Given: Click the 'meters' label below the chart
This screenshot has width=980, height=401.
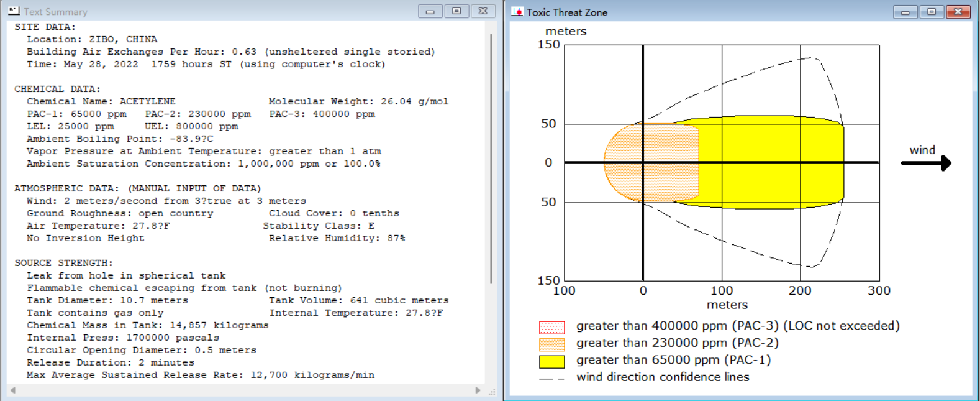Looking at the screenshot, I should 727,305.
